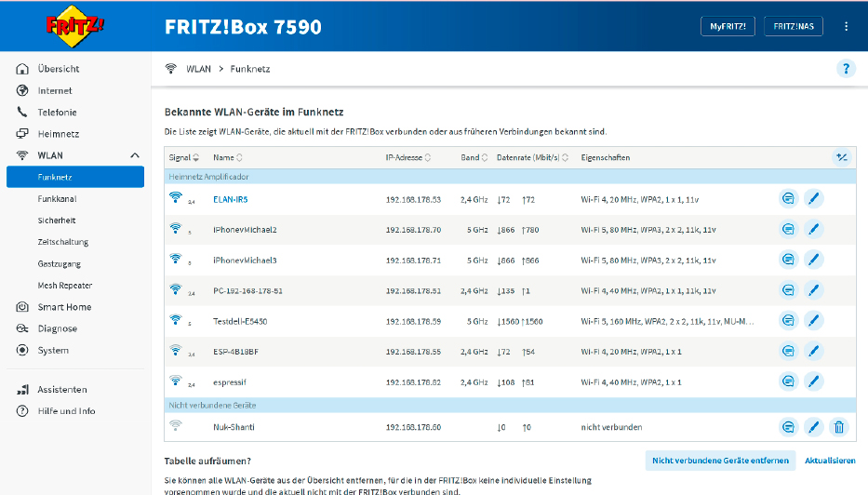Open details for Nuk-Shanti
This screenshot has height=495, width=868.
click(788, 427)
